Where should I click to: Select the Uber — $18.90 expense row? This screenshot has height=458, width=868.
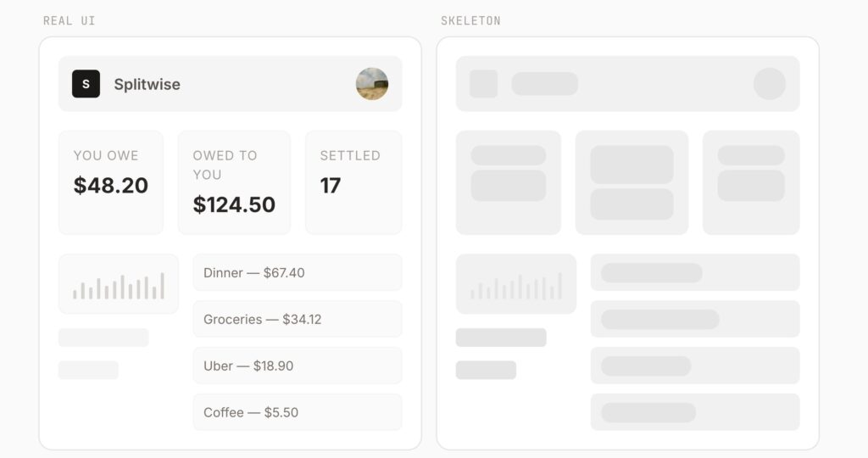[x=298, y=366]
